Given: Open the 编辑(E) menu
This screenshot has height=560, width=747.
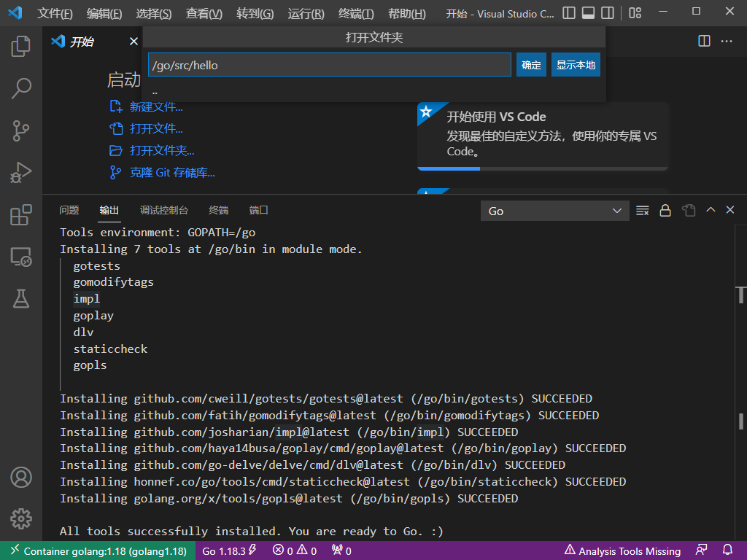Looking at the screenshot, I should click(104, 13).
